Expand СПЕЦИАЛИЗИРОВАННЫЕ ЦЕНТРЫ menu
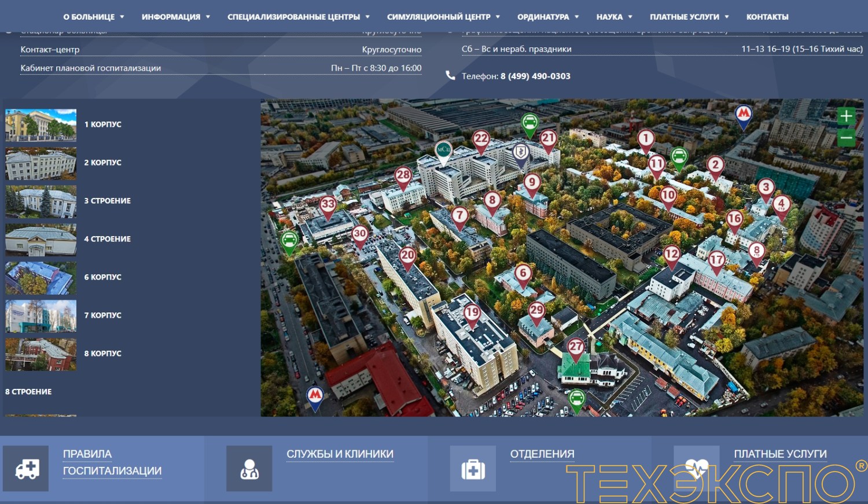Viewport: 868px width, 504px height. pos(299,17)
